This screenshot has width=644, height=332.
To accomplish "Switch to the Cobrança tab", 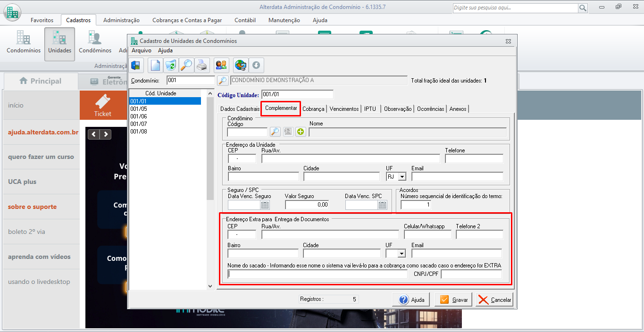I will [x=313, y=109].
